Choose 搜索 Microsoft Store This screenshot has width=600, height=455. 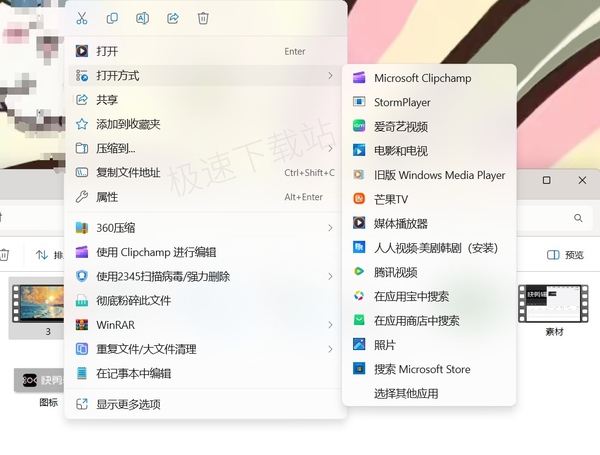(x=429, y=369)
